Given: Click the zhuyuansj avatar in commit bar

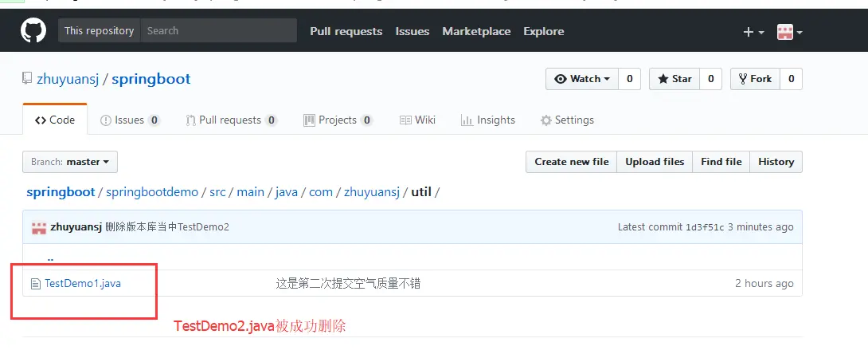Looking at the screenshot, I should (x=39, y=227).
